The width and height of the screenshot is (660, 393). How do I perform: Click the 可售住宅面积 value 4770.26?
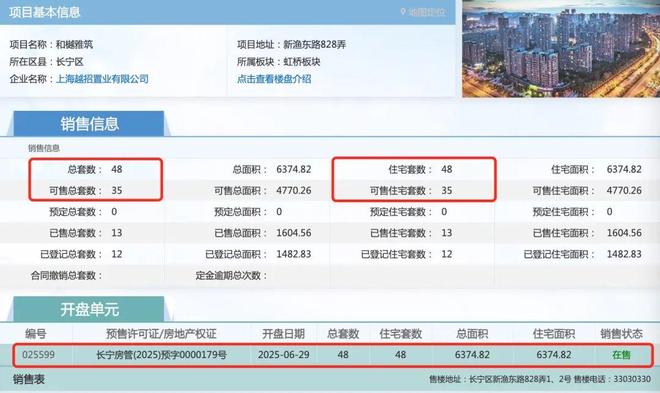click(624, 191)
